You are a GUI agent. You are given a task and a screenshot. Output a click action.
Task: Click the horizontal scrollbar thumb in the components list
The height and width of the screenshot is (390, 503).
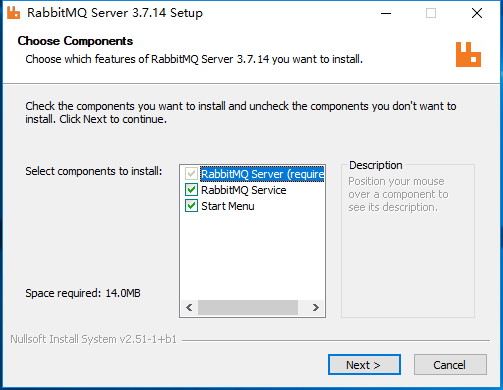[248, 307]
